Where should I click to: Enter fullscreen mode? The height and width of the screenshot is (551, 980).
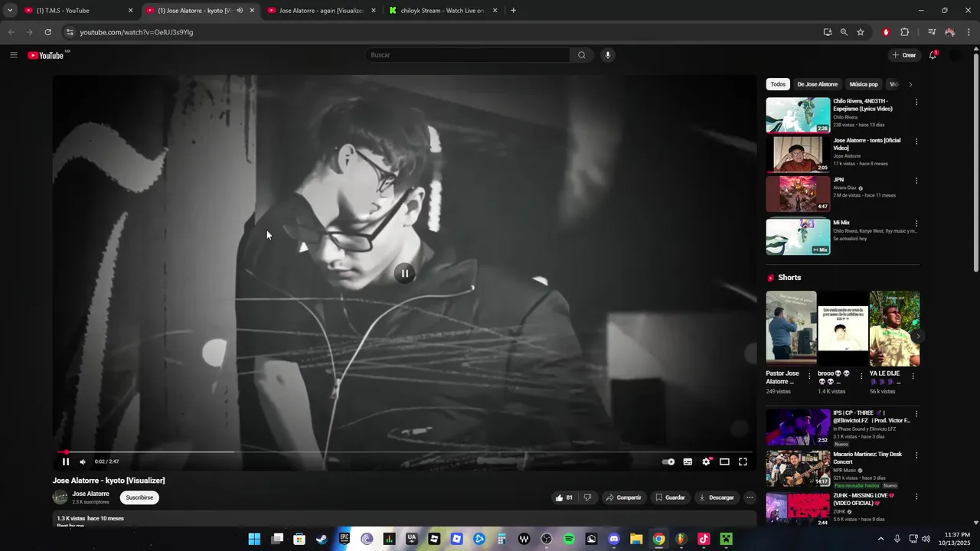[743, 461]
